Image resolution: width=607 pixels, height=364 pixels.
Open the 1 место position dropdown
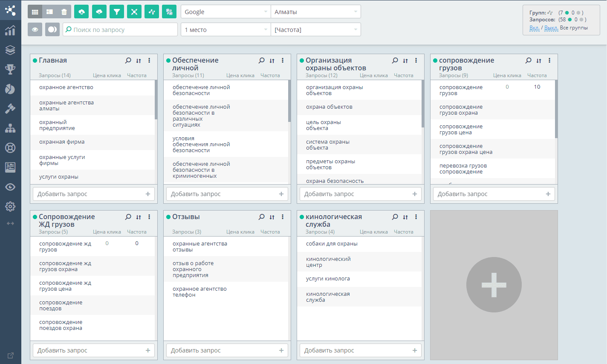(226, 29)
